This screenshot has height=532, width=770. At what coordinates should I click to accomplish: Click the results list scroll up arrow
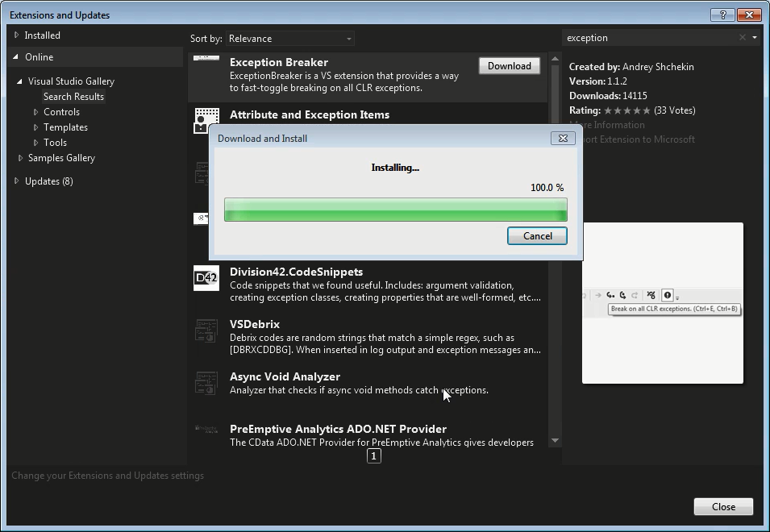(x=555, y=59)
